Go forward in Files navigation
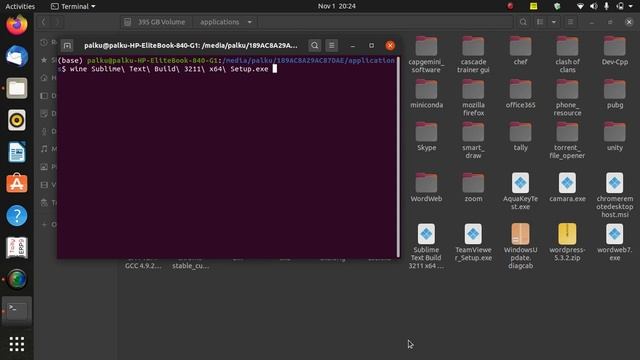 click(58, 22)
